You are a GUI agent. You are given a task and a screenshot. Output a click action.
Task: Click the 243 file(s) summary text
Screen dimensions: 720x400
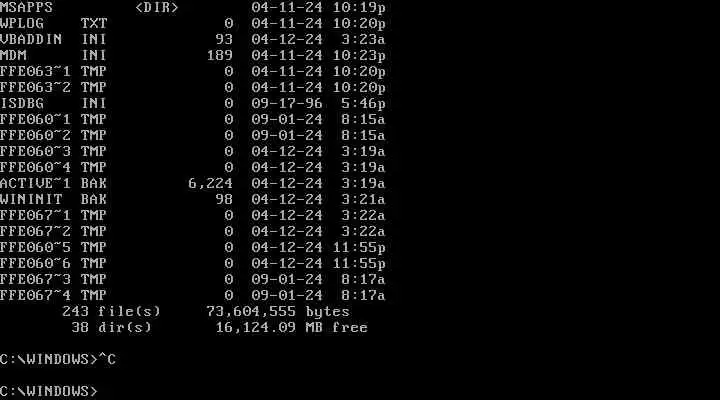(x=112, y=311)
